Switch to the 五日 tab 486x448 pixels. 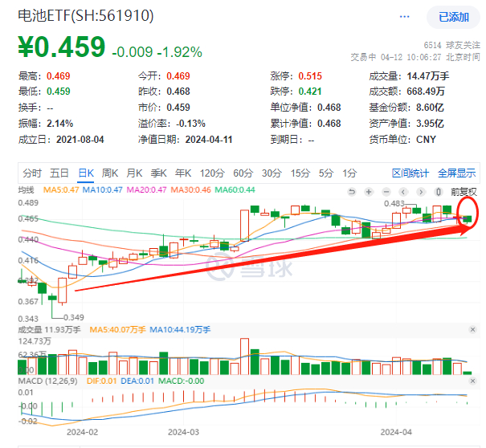[59, 173]
